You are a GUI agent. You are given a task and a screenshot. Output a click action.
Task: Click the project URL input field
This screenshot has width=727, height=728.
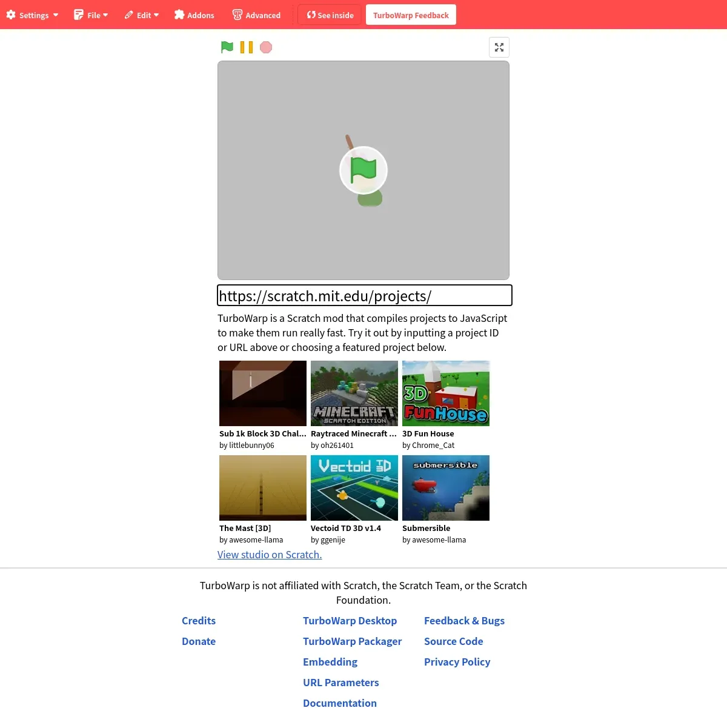(x=365, y=295)
